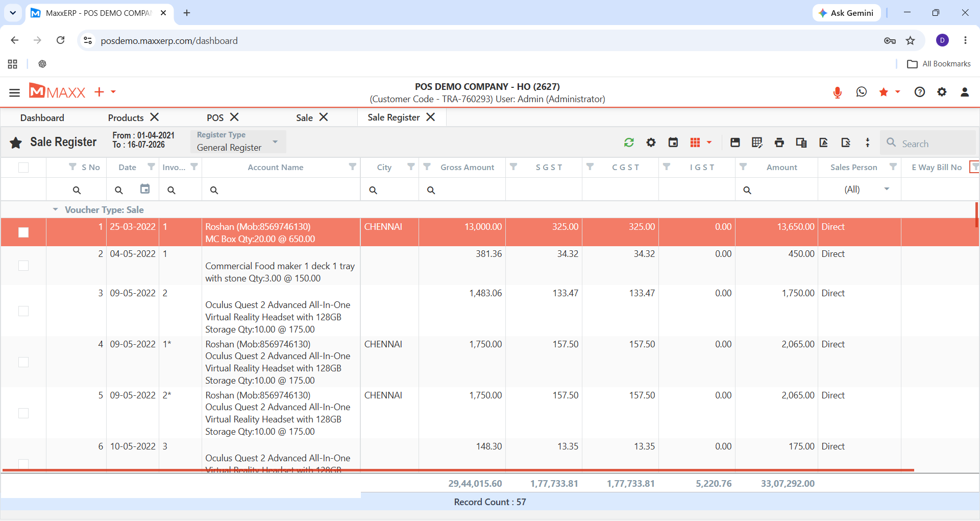Tick the select-all checkbox in the header row

point(23,168)
